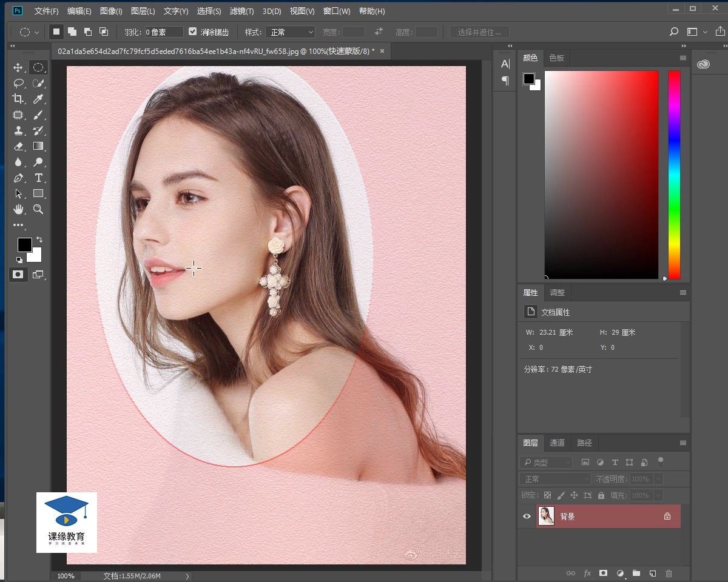Select the Crop tool
Screen dimensions: 728x582
click(x=18, y=99)
